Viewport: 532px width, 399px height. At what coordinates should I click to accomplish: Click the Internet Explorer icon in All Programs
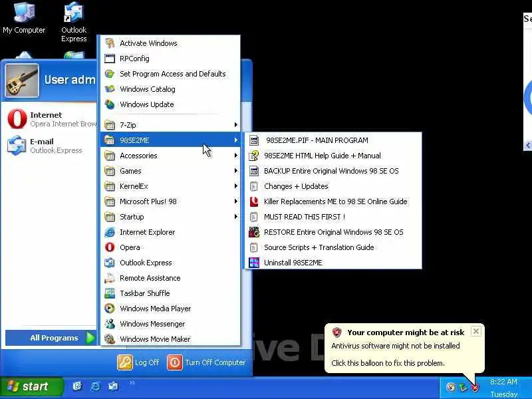pyautogui.click(x=110, y=232)
